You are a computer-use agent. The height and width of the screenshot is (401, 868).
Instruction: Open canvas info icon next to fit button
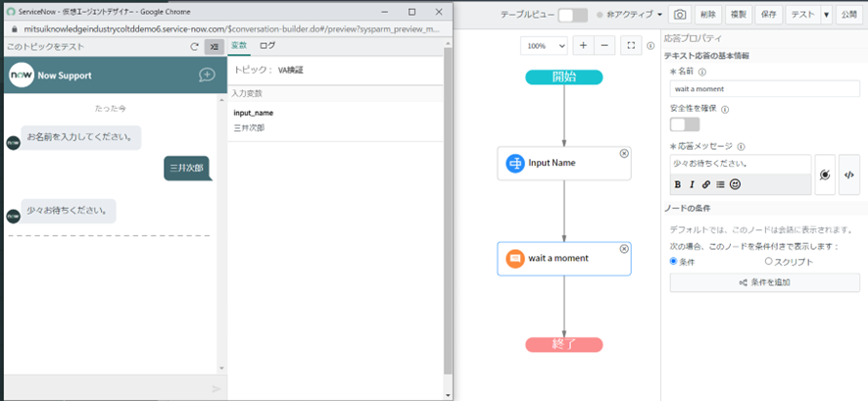(x=651, y=46)
